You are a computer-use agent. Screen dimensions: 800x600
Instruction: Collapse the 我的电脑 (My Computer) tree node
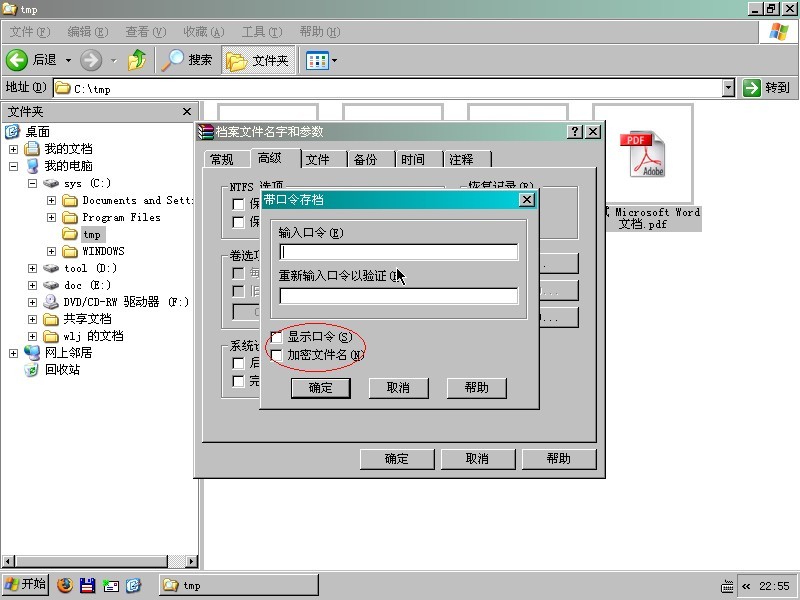tap(14, 166)
